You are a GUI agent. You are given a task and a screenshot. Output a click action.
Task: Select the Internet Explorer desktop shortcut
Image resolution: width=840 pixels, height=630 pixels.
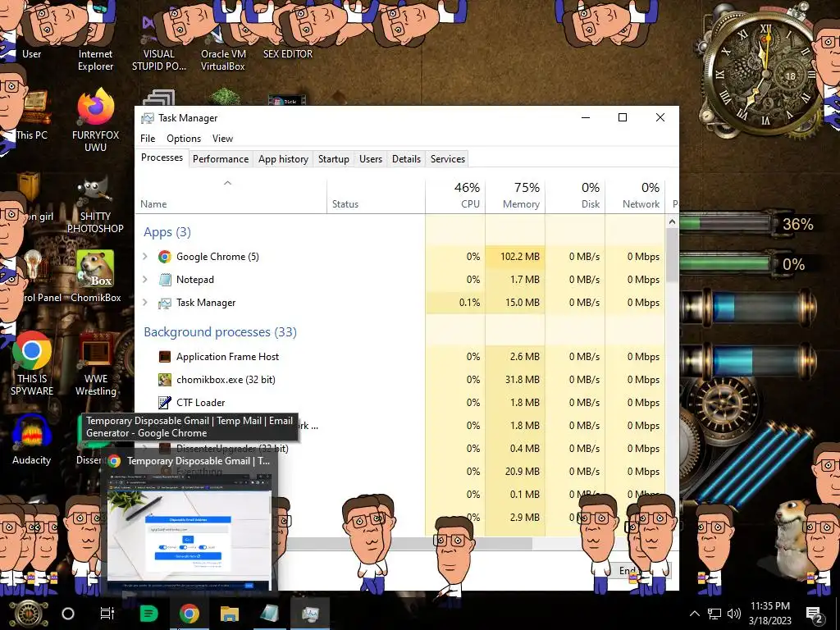tap(95, 60)
